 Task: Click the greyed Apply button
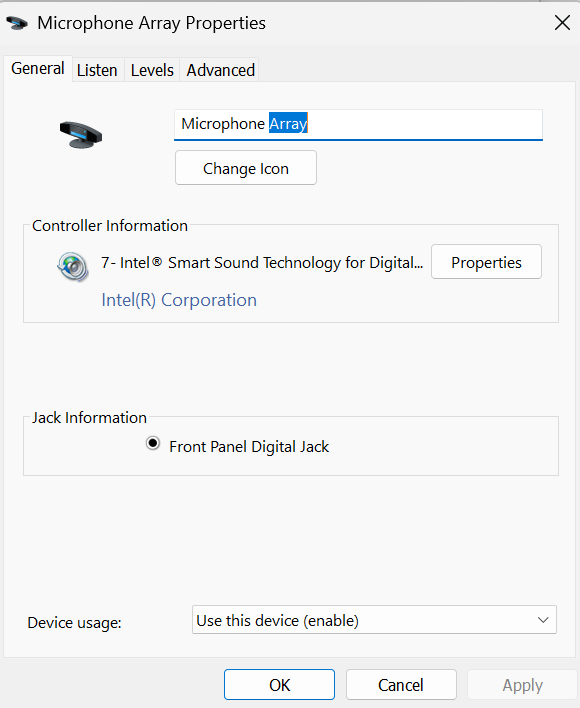(523, 685)
